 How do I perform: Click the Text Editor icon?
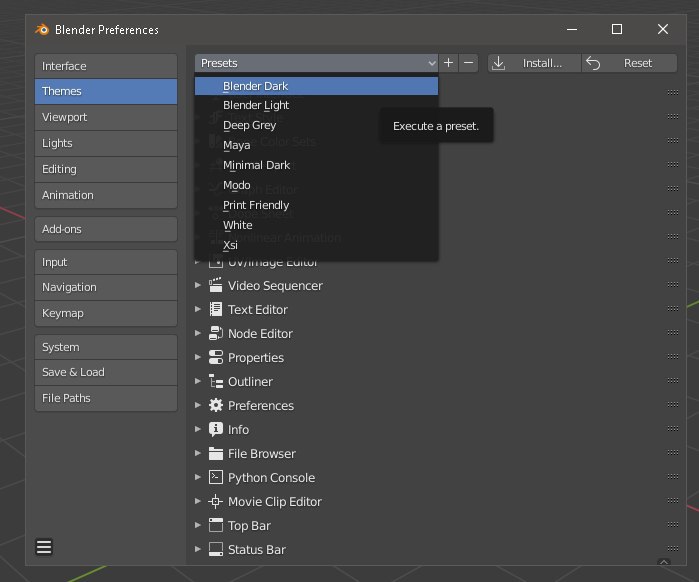pyautogui.click(x=216, y=309)
